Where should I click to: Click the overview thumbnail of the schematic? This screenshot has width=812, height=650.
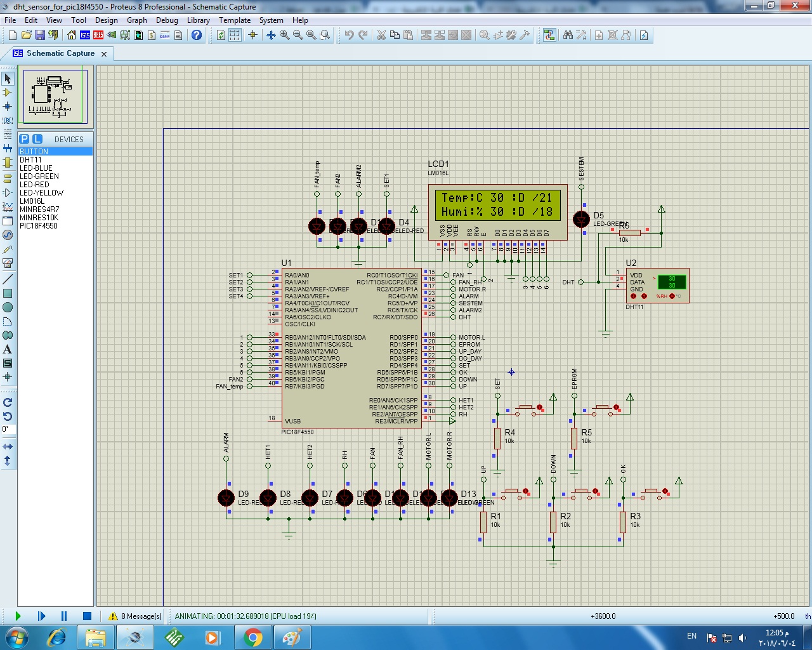[55, 96]
